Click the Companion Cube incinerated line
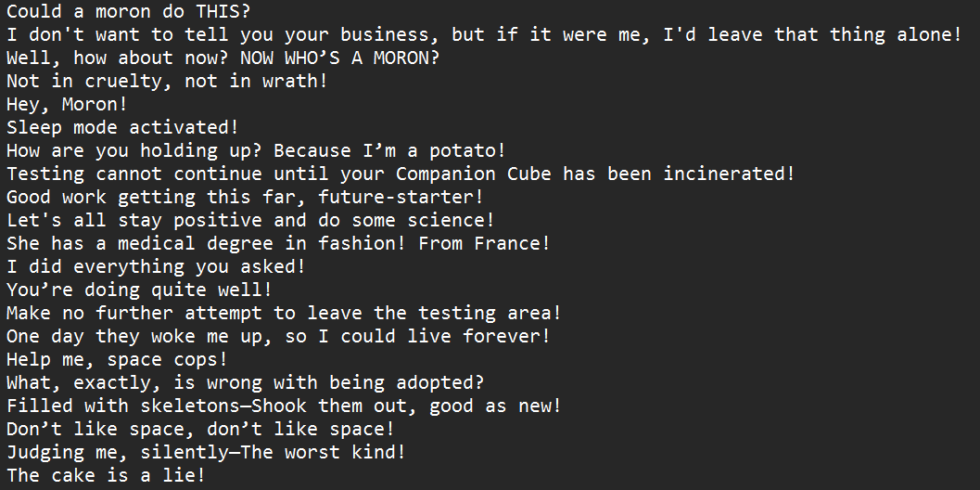Image resolution: width=980 pixels, height=490 pixels. click(x=400, y=174)
